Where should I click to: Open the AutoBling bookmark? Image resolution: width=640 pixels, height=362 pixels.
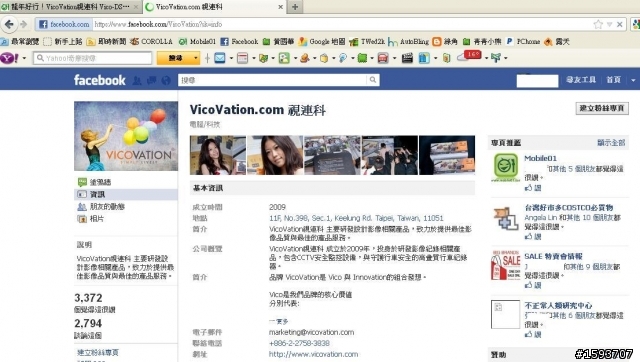[x=409, y=41]
